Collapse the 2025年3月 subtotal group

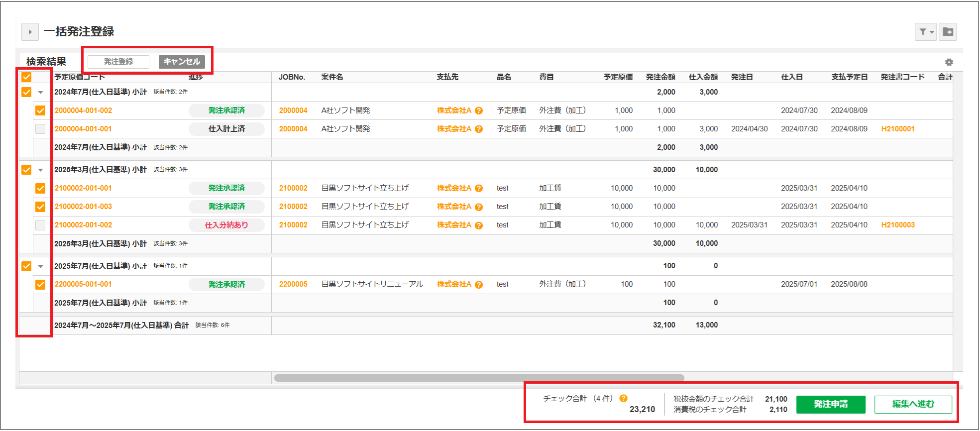[41, 170]
